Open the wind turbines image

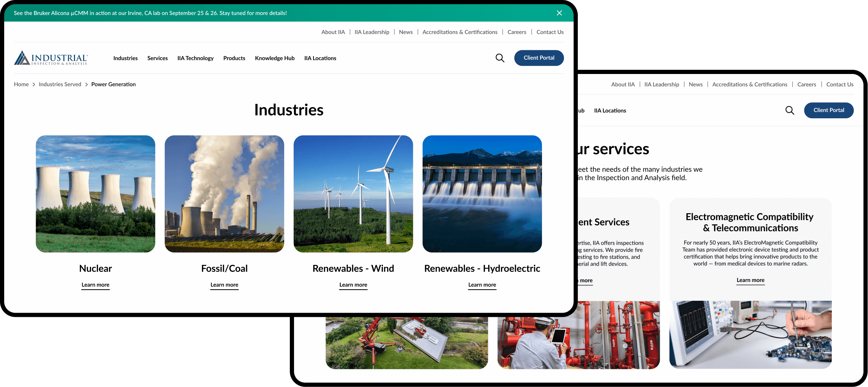pyautogui.click(x=353, y=194)
